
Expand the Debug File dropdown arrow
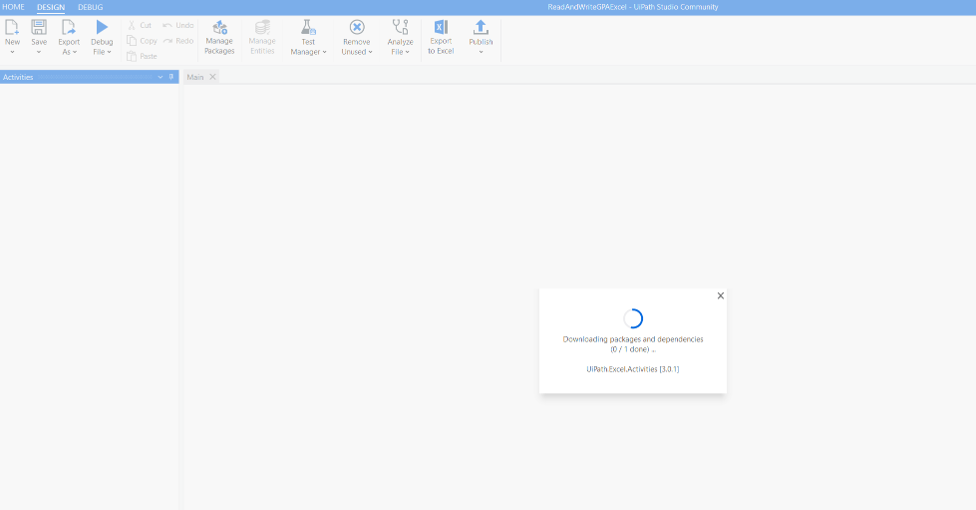pyautogui.click(x=109, y=52)
